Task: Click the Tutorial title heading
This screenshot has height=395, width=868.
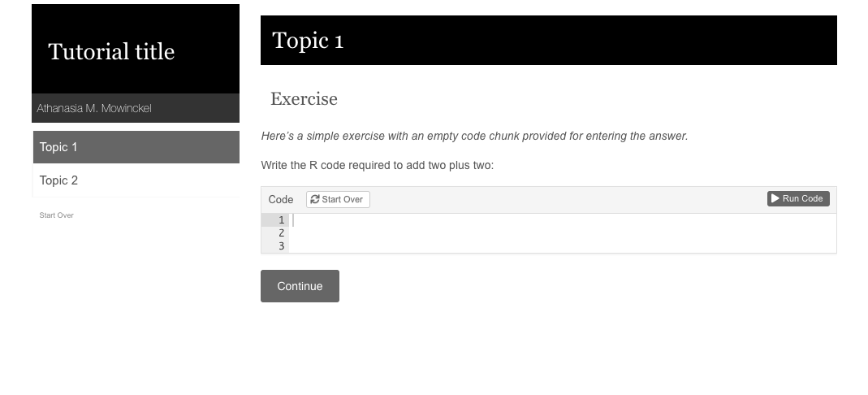Action: click(111, 51)
